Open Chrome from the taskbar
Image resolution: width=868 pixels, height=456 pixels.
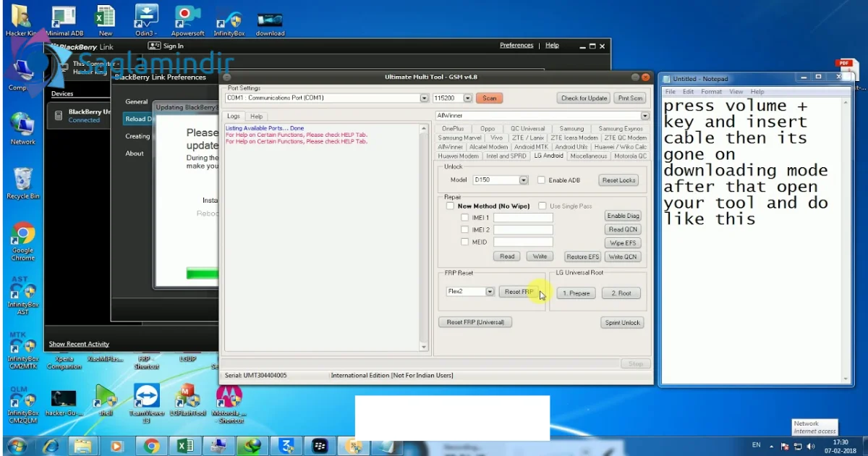pos(150,446)
